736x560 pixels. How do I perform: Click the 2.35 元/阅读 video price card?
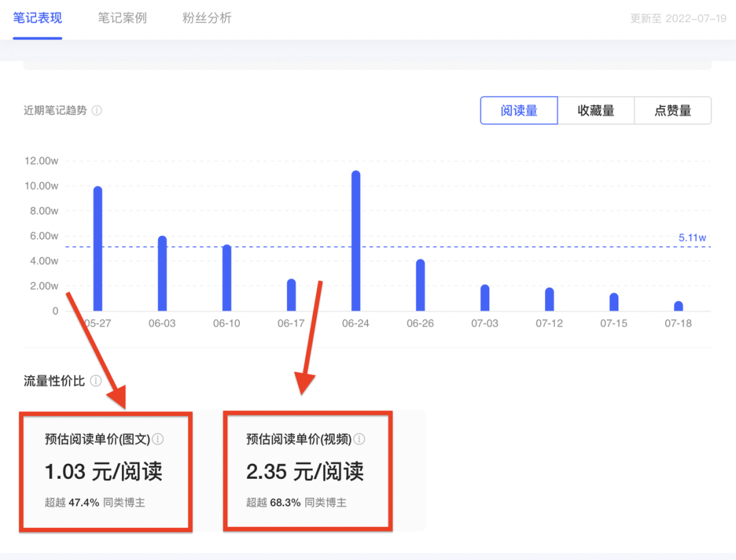click(x=308, y=470)
